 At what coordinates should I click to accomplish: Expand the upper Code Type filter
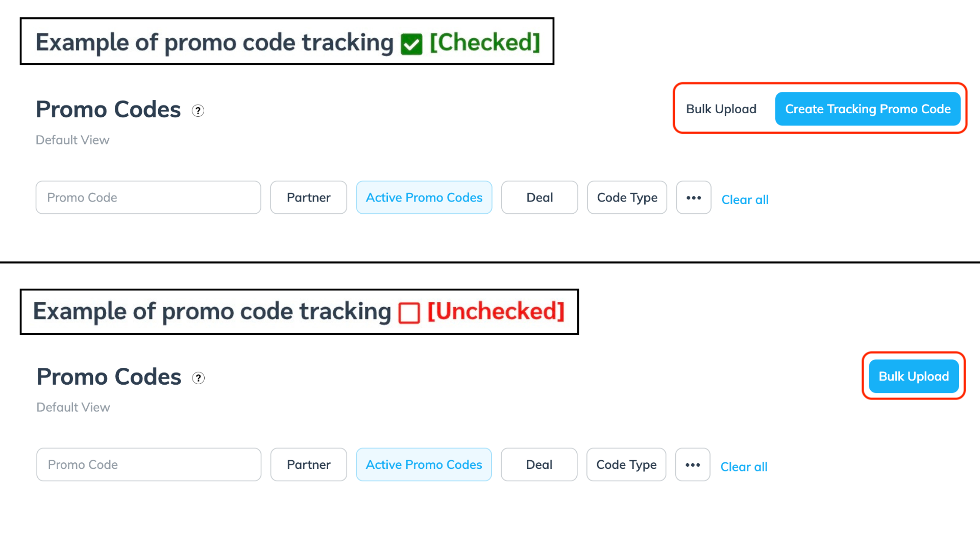click(x=627, y=197)
